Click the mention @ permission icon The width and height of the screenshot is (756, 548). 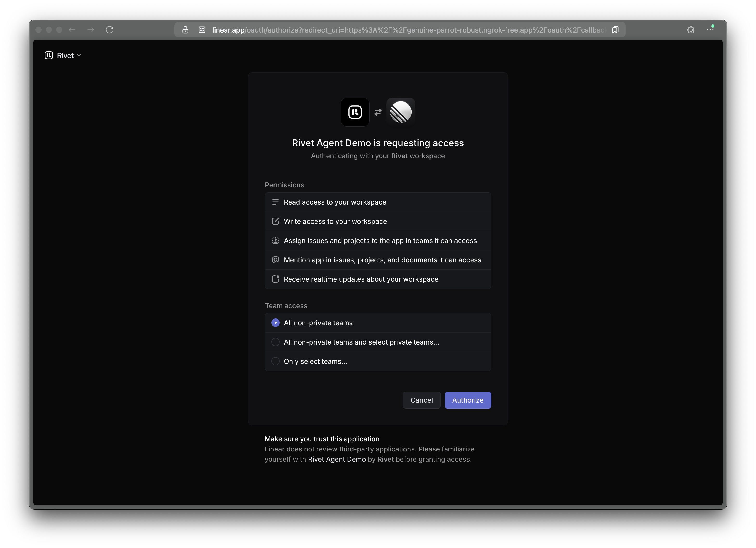click(275, 260)
